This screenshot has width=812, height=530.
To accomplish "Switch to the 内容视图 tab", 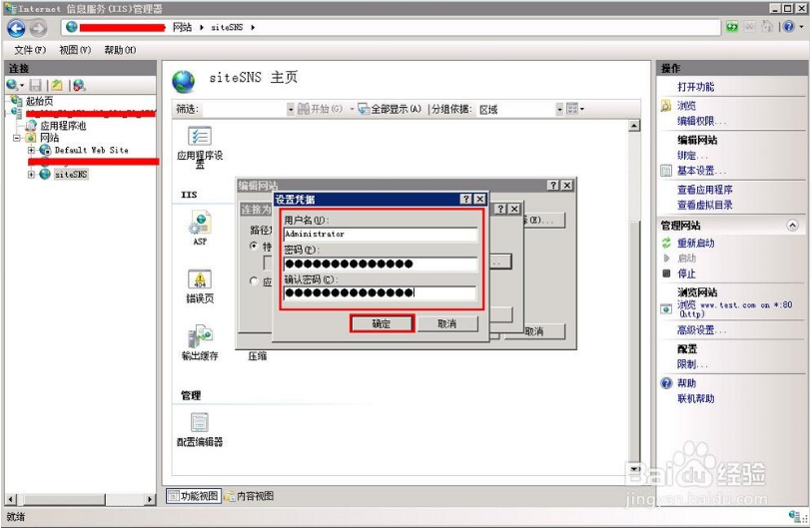I will pos(249,496).
